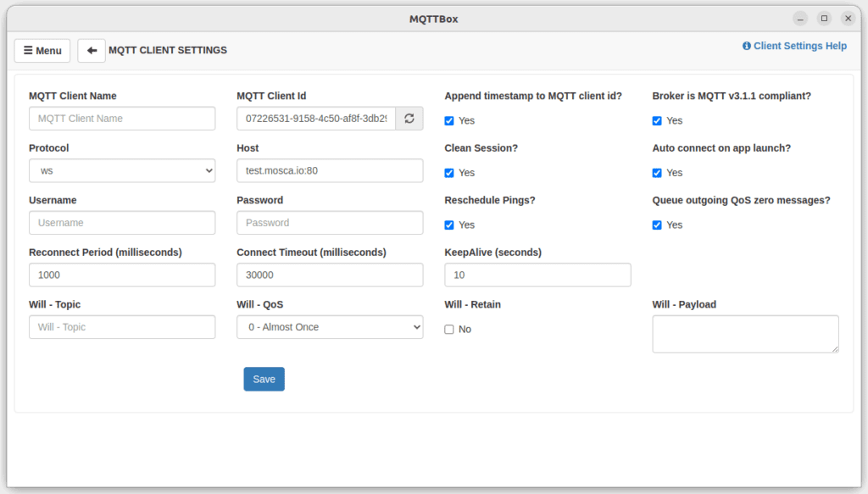868x494 pixels.
Task: Click the info icon before Client Settings Help
Action: point(745,46)
